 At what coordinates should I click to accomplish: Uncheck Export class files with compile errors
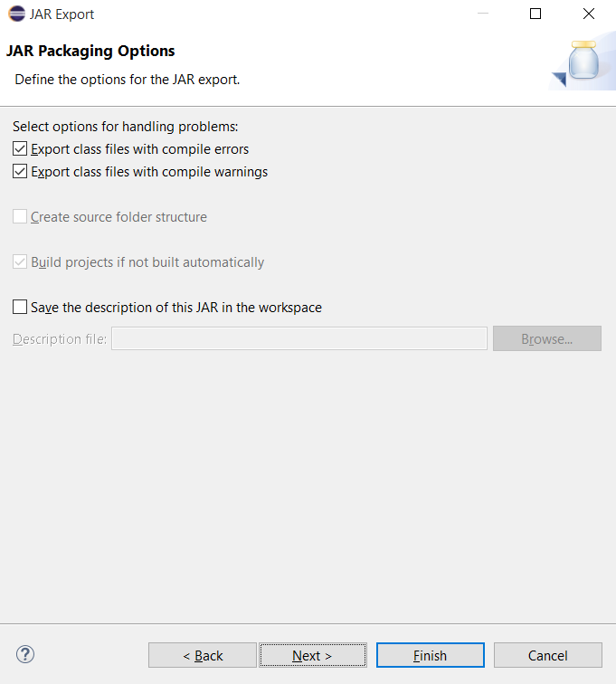(21, 149)
